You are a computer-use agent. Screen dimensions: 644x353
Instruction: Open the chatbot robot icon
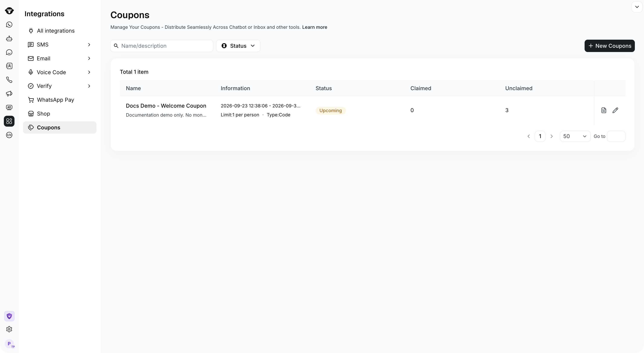(9, 39)
